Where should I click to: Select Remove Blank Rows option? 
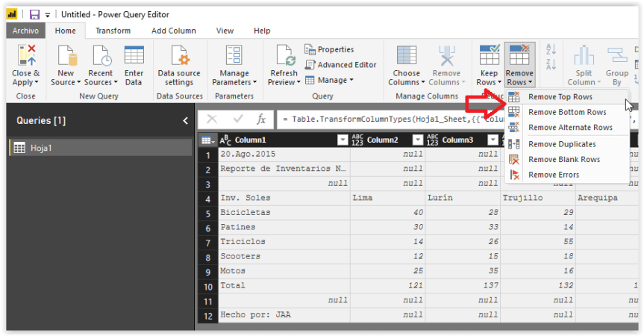pos(563,160)
